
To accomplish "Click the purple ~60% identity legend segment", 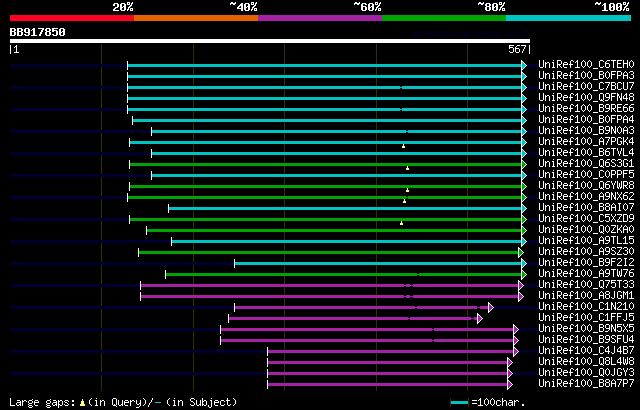I will click(x=320, y=18).
